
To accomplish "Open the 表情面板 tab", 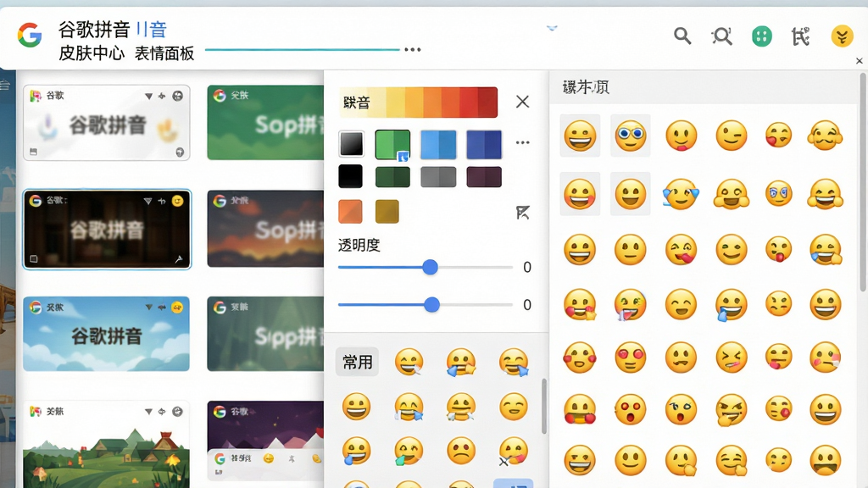I will click(164, 53).
